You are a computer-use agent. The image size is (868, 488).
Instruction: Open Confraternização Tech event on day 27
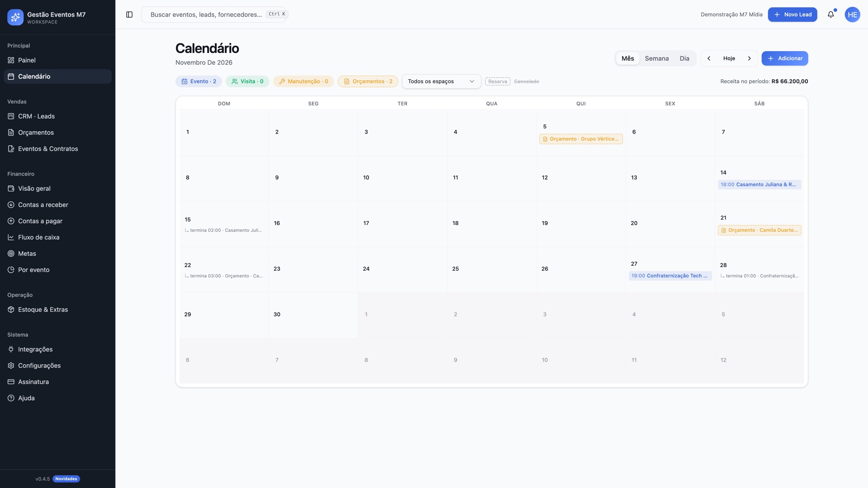point(670,276)
